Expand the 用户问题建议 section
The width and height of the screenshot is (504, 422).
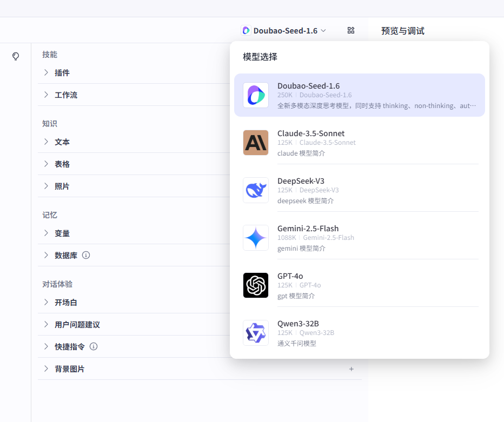tap(46, 324)
